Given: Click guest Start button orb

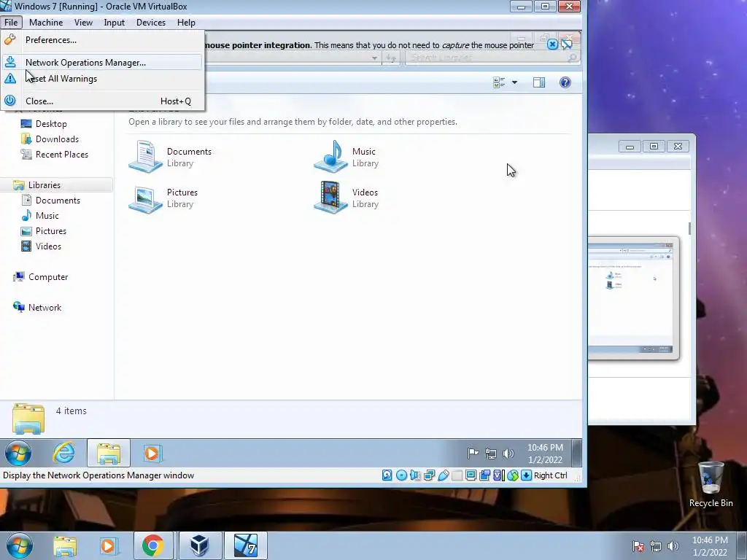Looking at the screenshot, I should point(18,453).
